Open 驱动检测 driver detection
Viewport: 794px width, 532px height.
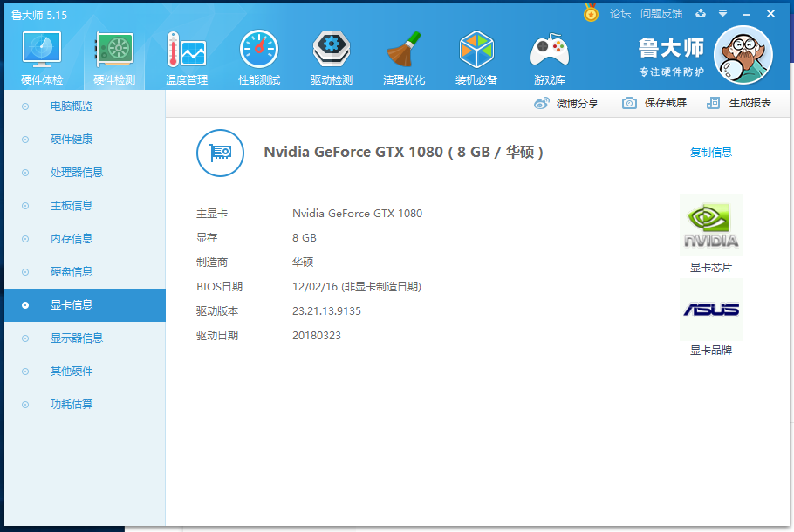[x=332, y=58]
